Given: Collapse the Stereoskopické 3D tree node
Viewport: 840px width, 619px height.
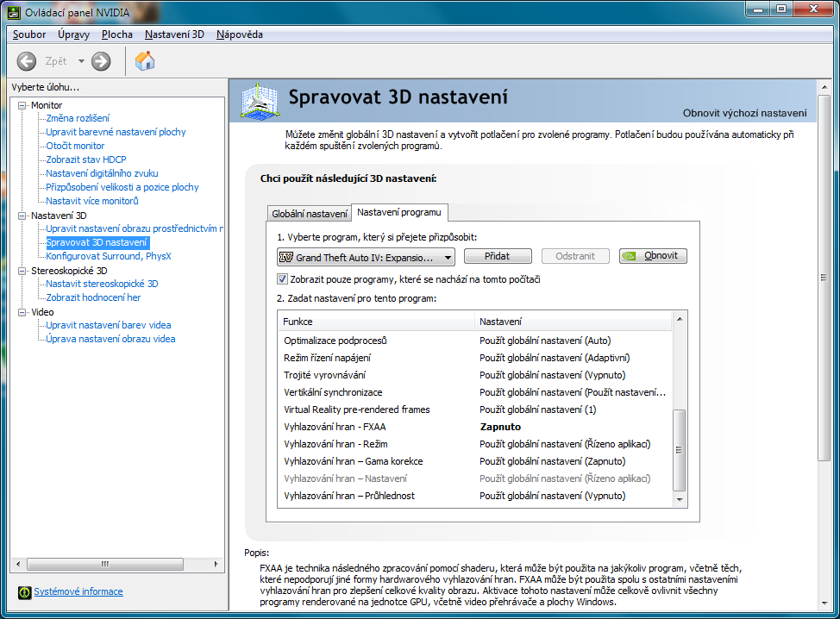Looking at the screenshot, I should click(x=23, y=271).
